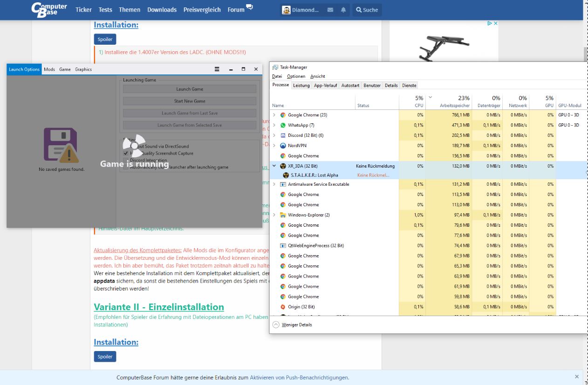Open the Datei menu in Task-Manager
This screenshot has height=385, width=588.
coord(277,76)
